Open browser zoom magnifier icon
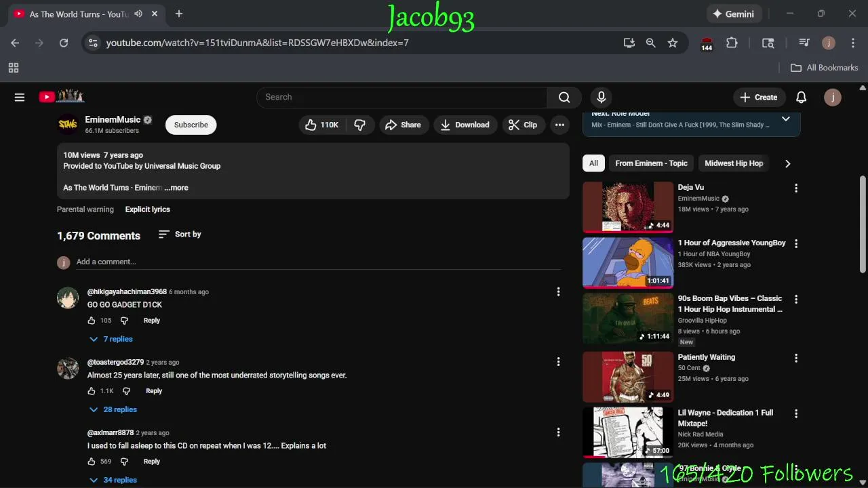Image resolution: width=868 pixels, height=488 pixels. (x=651, y=43)
